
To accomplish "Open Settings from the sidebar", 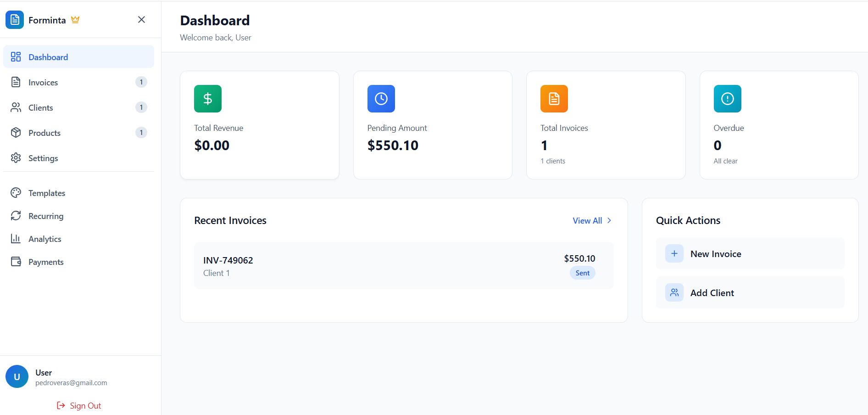I will [78, 158].
